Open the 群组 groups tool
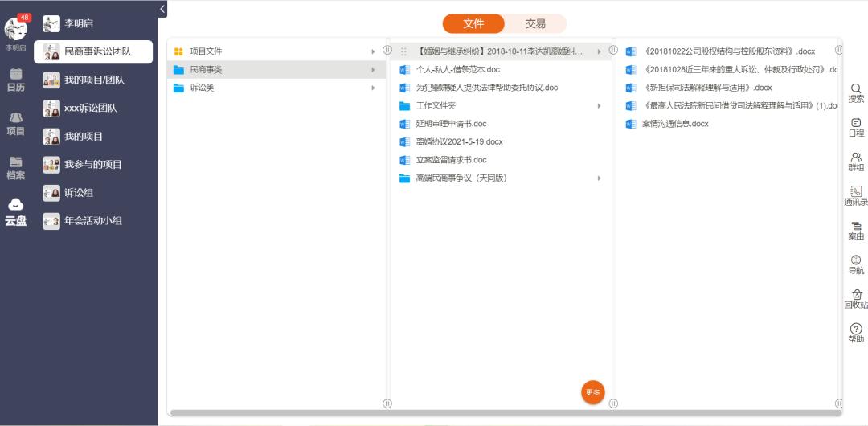Viewport: 868px width, 426px height. tap(856, 162)
